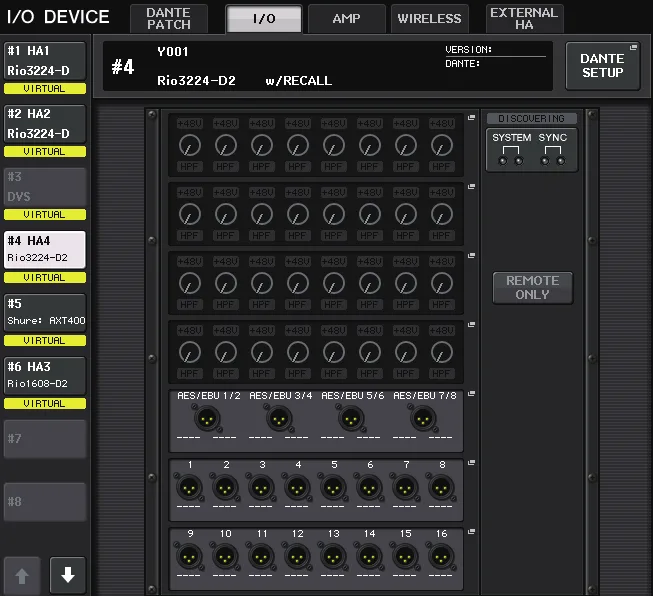
Task: Click output connector 2
Action: 225,487
